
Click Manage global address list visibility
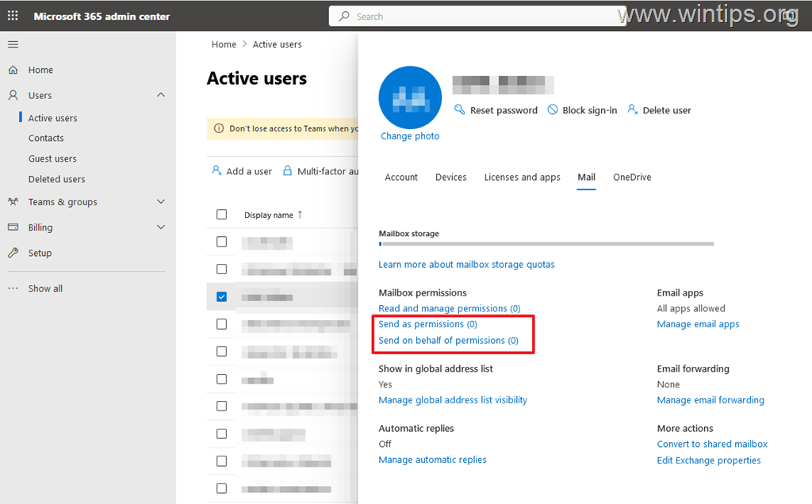point(453,400)
